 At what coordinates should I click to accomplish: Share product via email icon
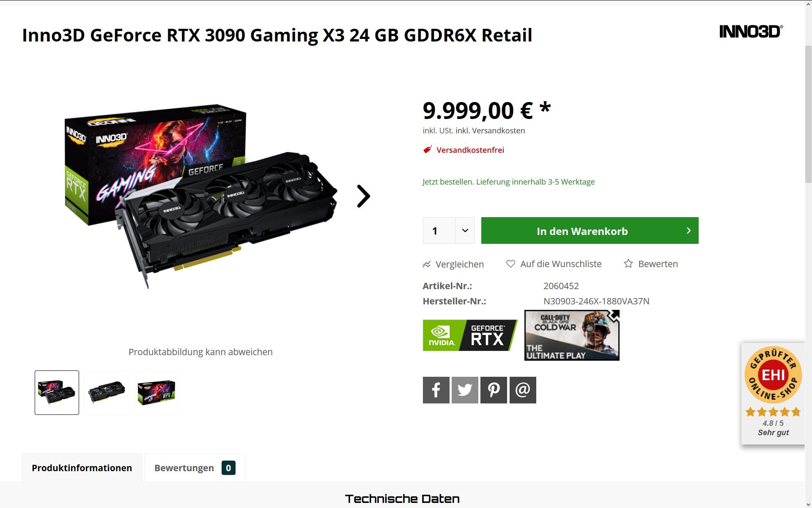pyautogui.click(x=523, y=390)
